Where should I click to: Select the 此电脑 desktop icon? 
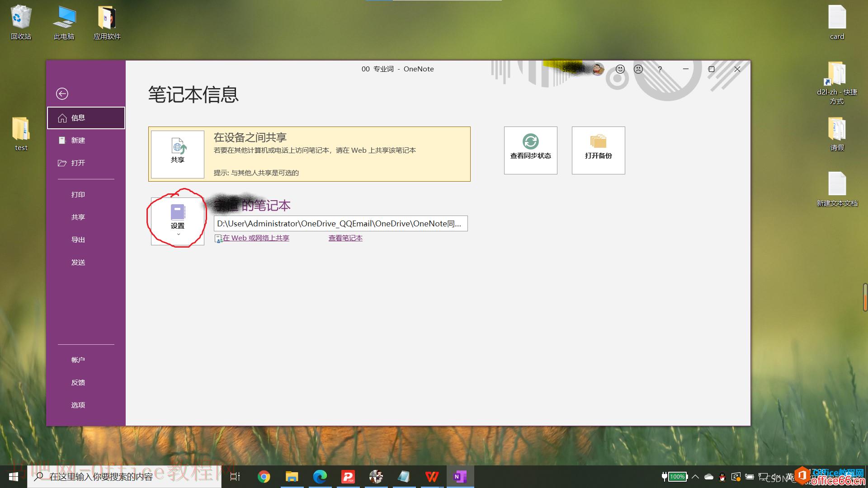(64, 23)
